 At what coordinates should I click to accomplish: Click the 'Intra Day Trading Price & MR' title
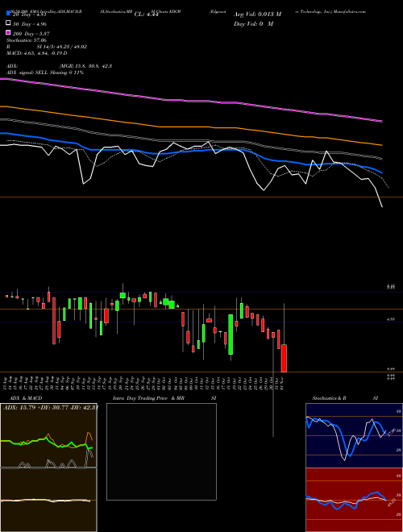[148, 398]
